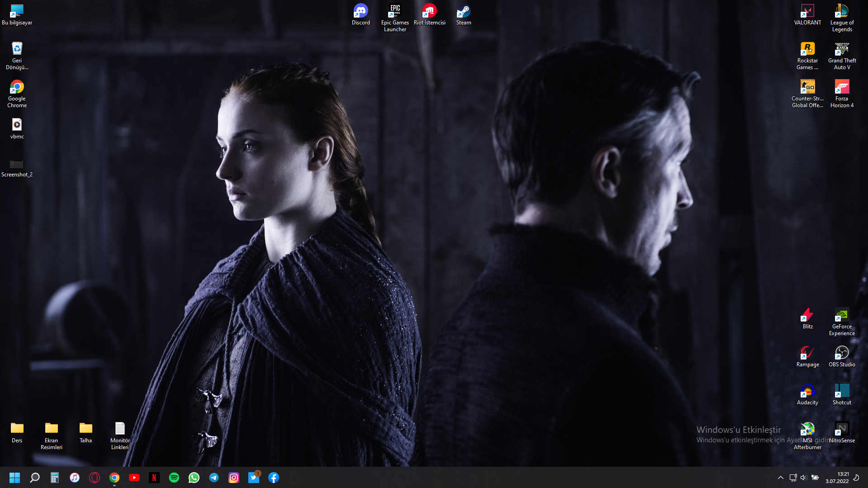Open Opera browser from the taskbar
Screen dimensions: 868x488
95,478
